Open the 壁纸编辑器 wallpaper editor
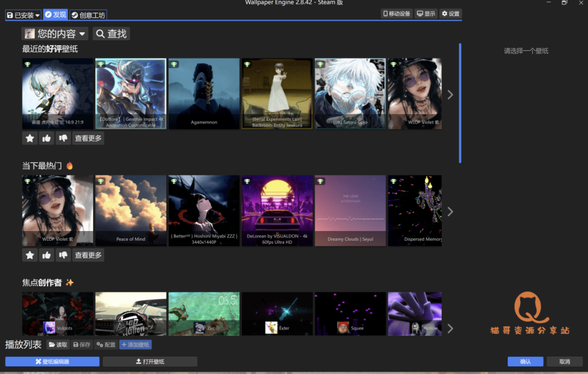This screenshot has height=374, width=588. pyautogui.click(x=52, y=361)
